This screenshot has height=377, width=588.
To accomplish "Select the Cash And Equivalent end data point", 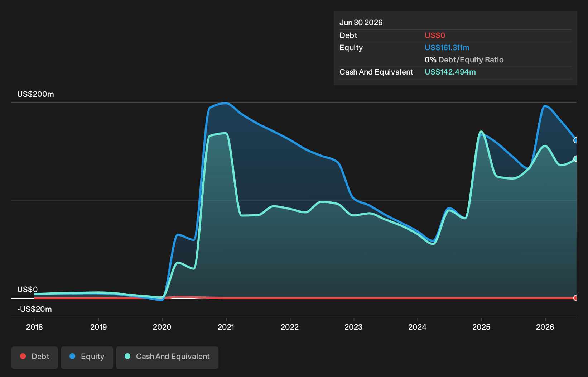I will [576, 158].
